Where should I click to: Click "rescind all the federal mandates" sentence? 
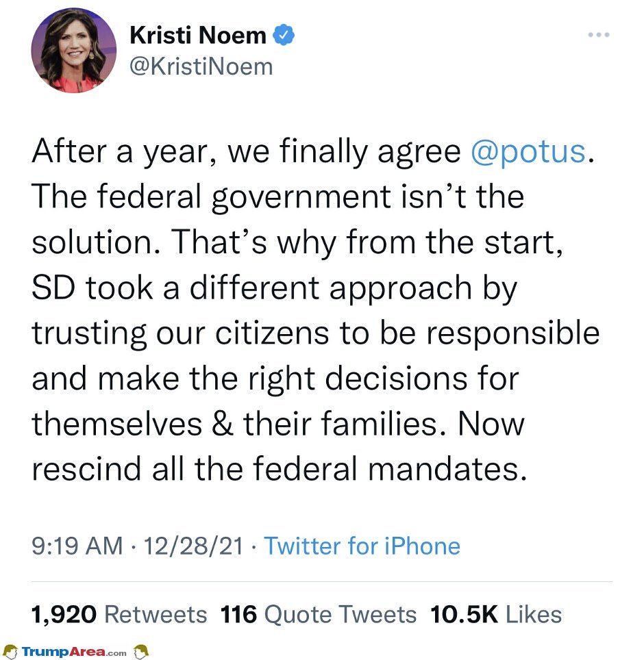280,468
